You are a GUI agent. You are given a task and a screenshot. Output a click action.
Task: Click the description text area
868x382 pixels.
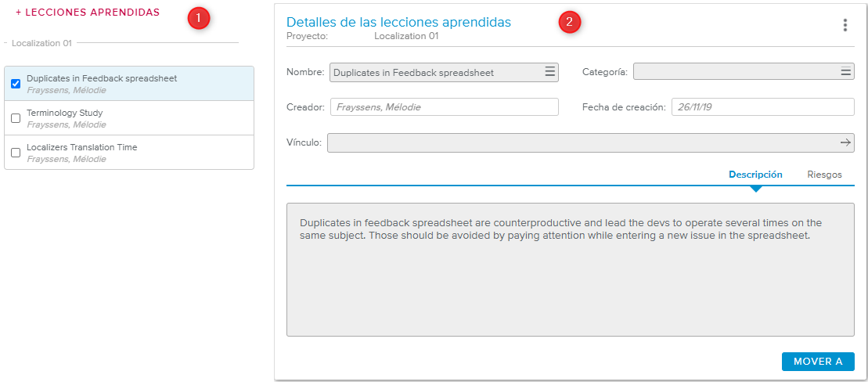point(570,282)
